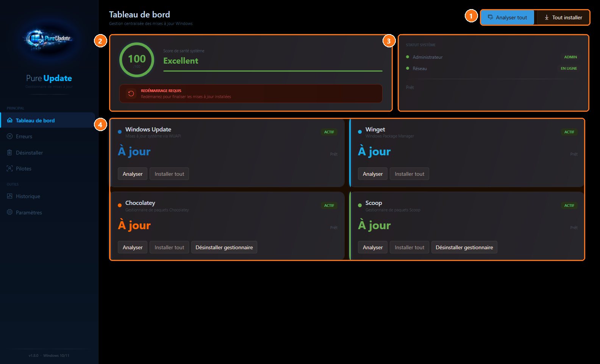The width and height of the screenshot is (600, 364).
Task: Click the ACTIF badge on Scoop
Action: click(569, 205)
